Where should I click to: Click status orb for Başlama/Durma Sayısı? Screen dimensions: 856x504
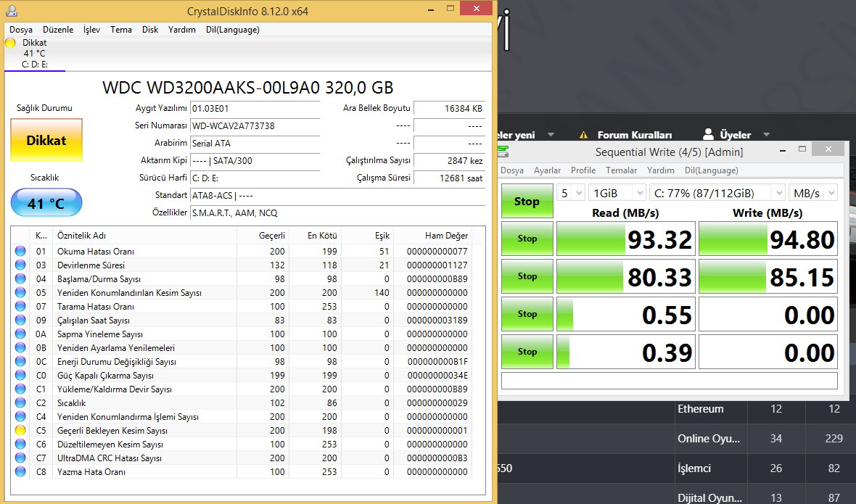20,278
